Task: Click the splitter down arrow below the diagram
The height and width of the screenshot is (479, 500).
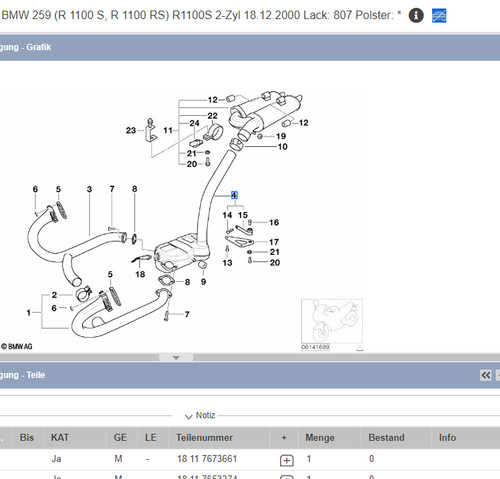Action: [176, 358]
